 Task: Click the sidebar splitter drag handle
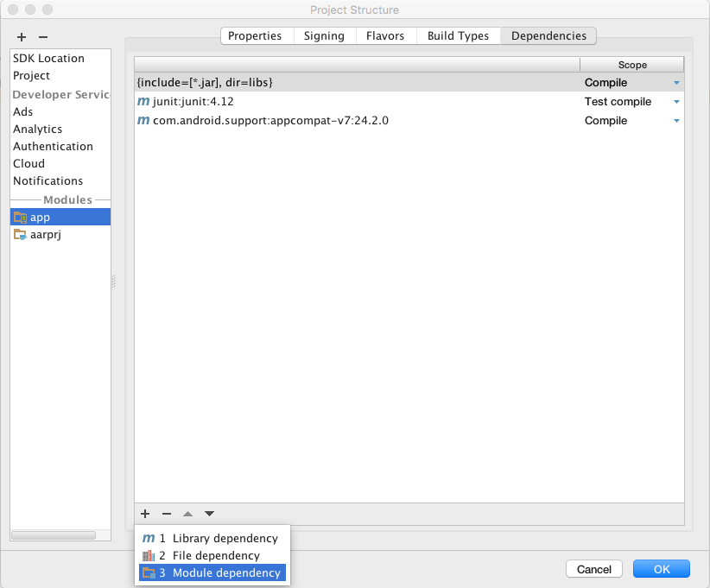pyautogui.click(x=114, y=281)
